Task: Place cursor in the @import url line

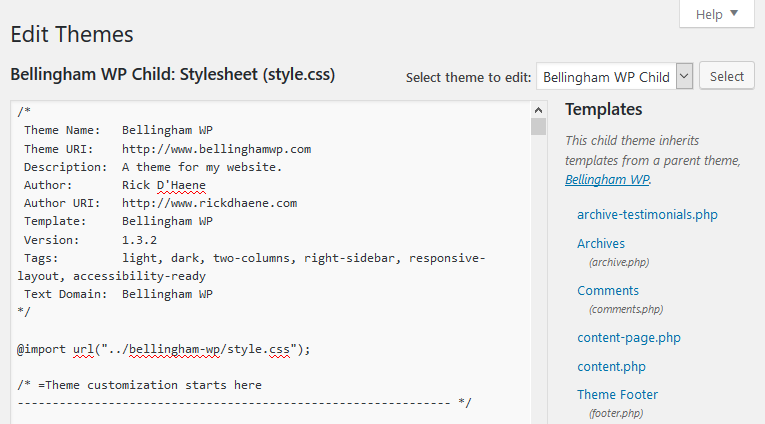Action: click(165, 349)
